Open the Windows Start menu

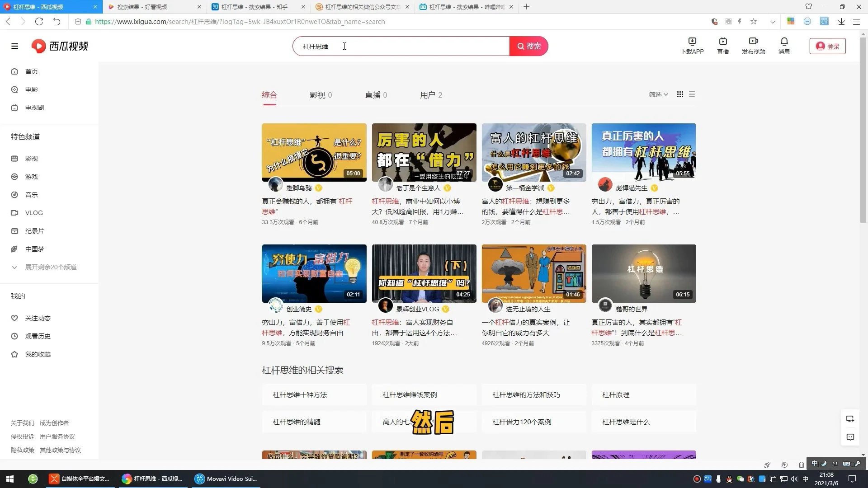(x=10, y=479)
